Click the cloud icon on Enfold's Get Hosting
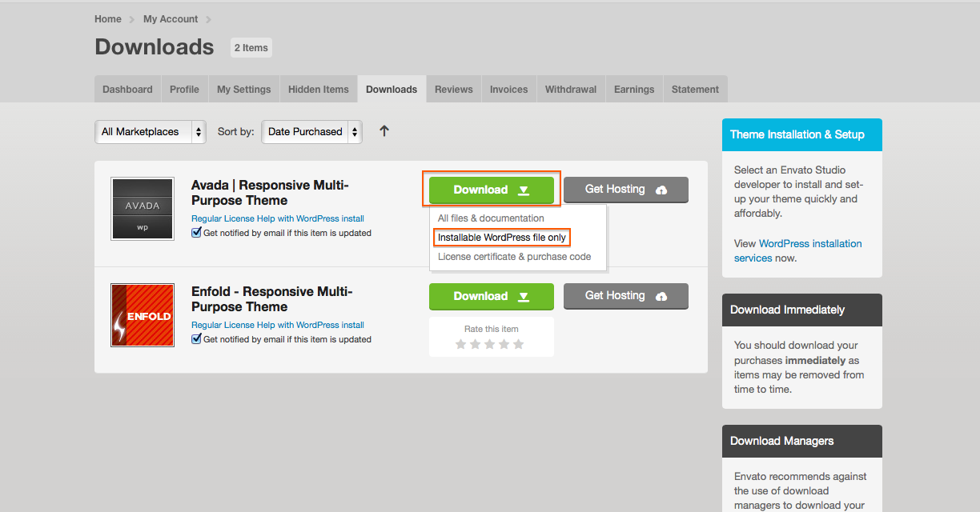This screenshot has height=512, width=980. (661, 296)
